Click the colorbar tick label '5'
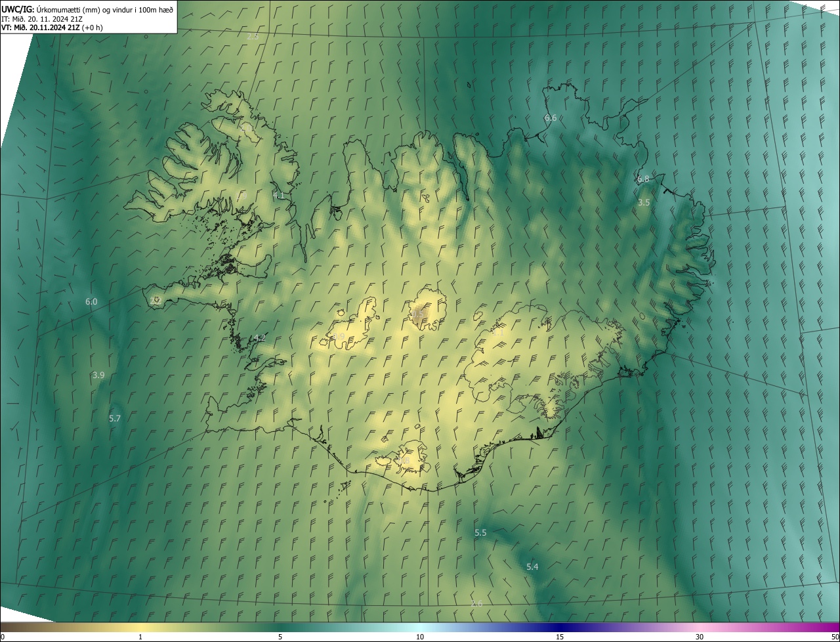840x642 pixels. 280,637
